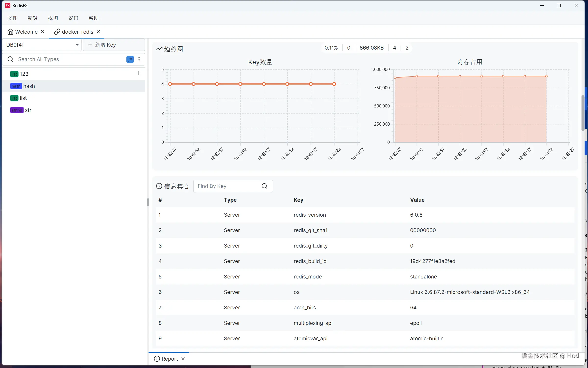
Task: Toggle the blue wildcard pattern search button
Action: tap(130, 59)
